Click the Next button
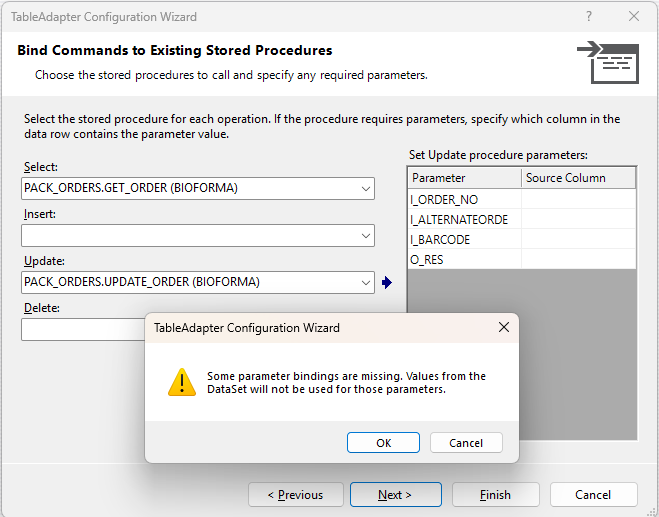 tap(395, 495)
